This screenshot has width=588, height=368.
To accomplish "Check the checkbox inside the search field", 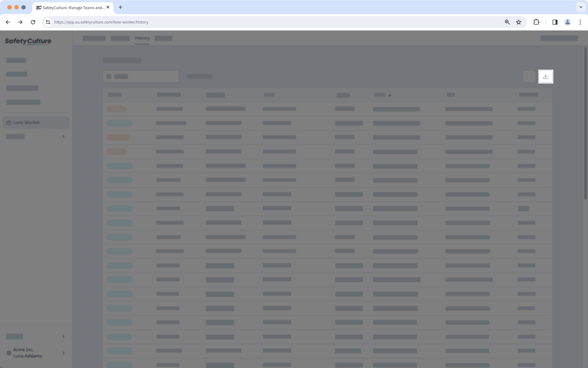I will 109,76.
